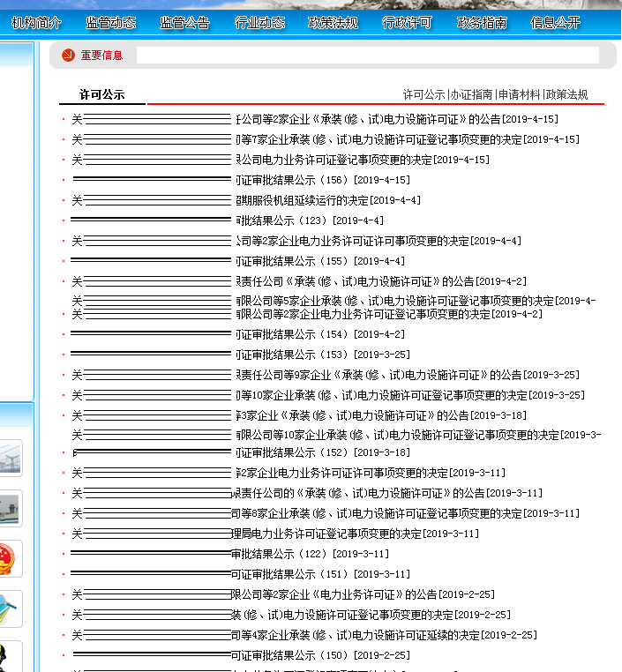The height and width of the screenshot is (672, 622).
Task: Open the 机构简介 menu
Action: pos(37,23)
